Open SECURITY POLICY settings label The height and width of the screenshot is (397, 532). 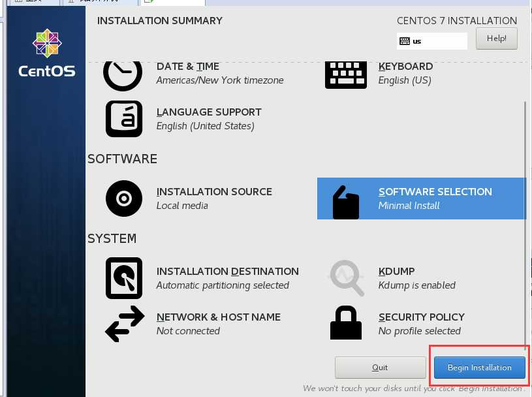tap(422, 317)
